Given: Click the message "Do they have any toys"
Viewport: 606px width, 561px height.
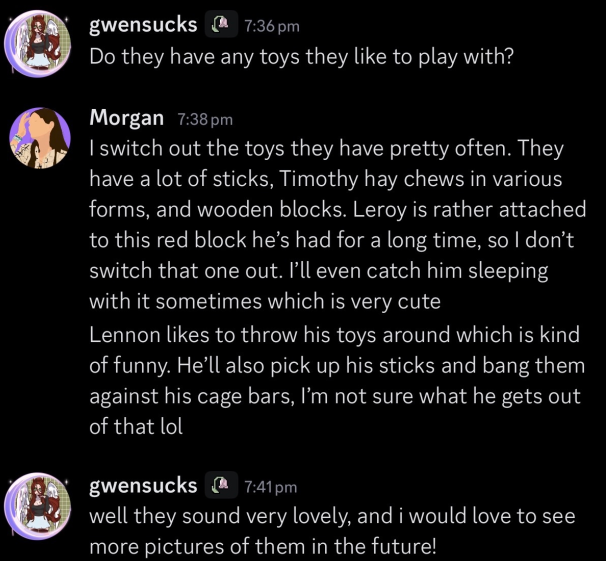Looking at the screenshot, I should 301,56.
